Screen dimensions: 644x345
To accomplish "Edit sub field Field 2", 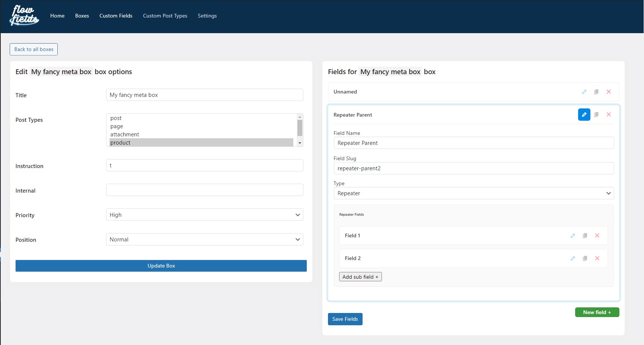I will [x=573, y=258].
